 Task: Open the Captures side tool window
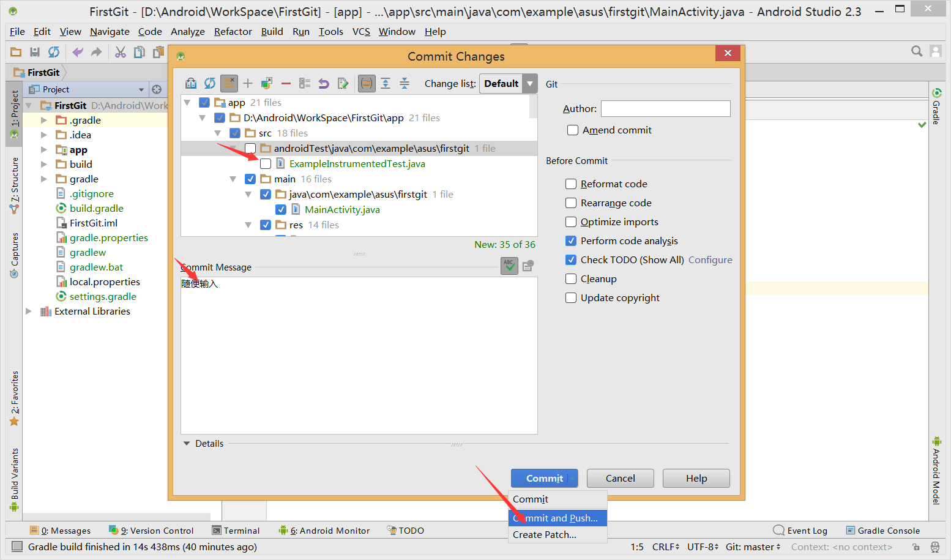tap(15, 255)
